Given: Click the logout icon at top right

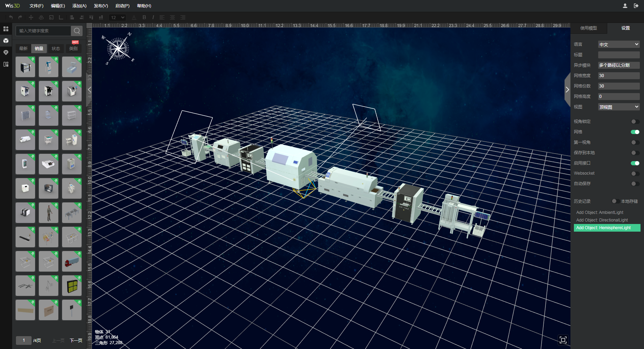Looking at the screenshot, I should [636, 6].
